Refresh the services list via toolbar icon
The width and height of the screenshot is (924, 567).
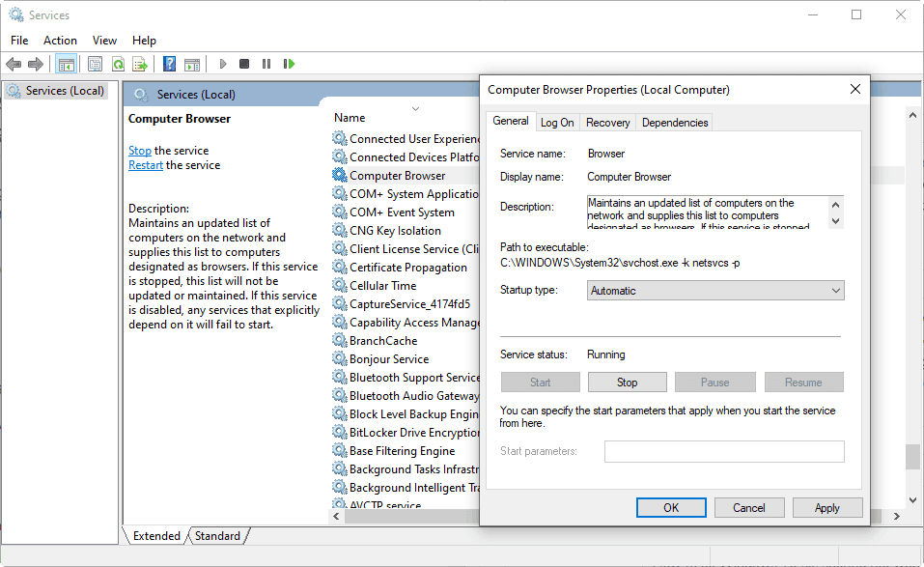pyautogui.click(x=118, y=64)
